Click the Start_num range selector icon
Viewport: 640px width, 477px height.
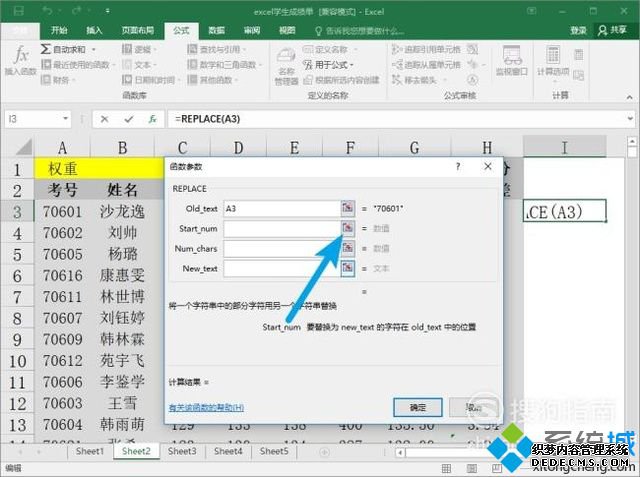(348, 228)
